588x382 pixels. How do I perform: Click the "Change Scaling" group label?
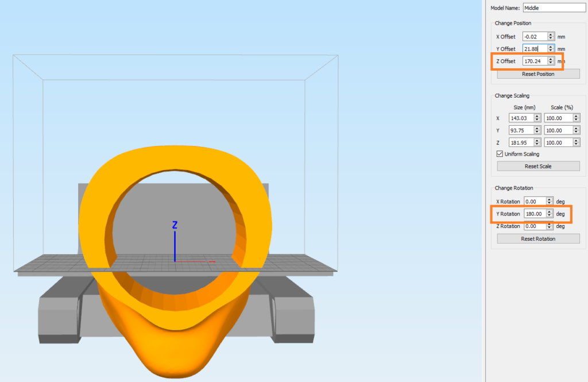[x=512, y=96]
